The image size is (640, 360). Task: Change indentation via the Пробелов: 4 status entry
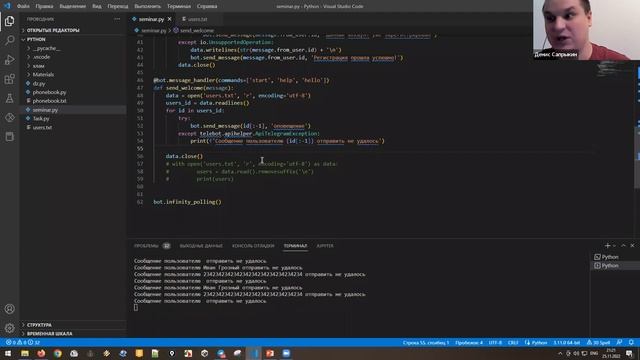pos(469,342)
